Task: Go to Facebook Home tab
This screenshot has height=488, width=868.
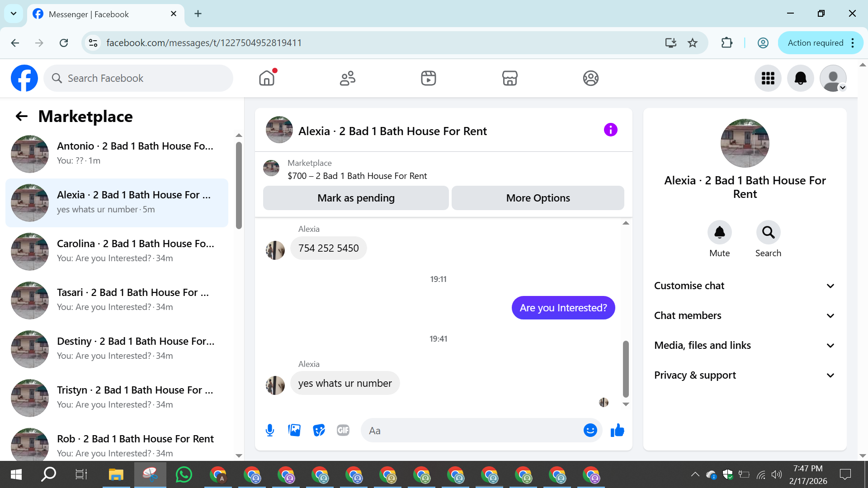Action: 267,78
